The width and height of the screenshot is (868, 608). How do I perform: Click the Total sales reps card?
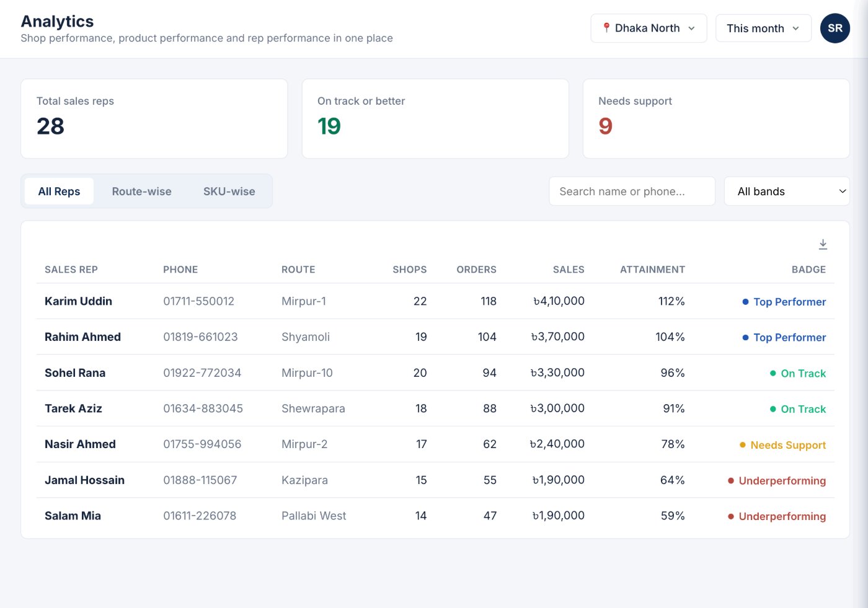pos(154,118)
